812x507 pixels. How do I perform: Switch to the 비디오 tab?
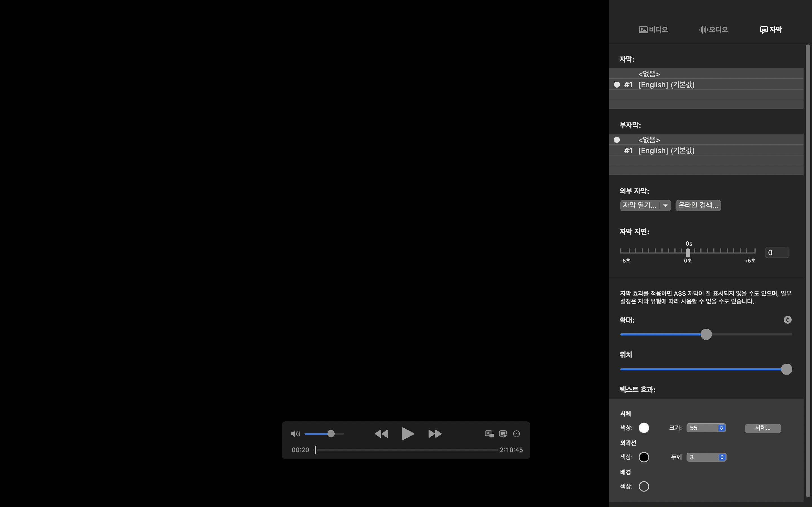[653, 30]
